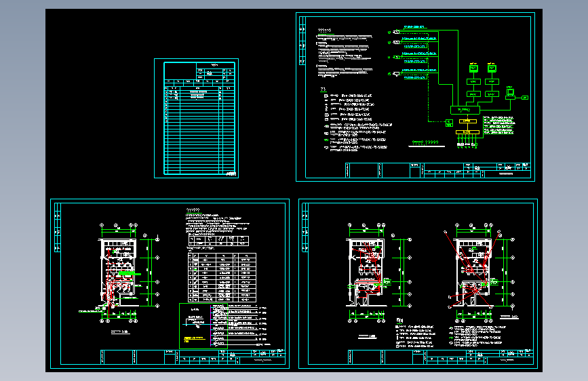Click the legend list in system diagram sheet
The width and height of the screenshot is (588, 381).
(357, 120)
